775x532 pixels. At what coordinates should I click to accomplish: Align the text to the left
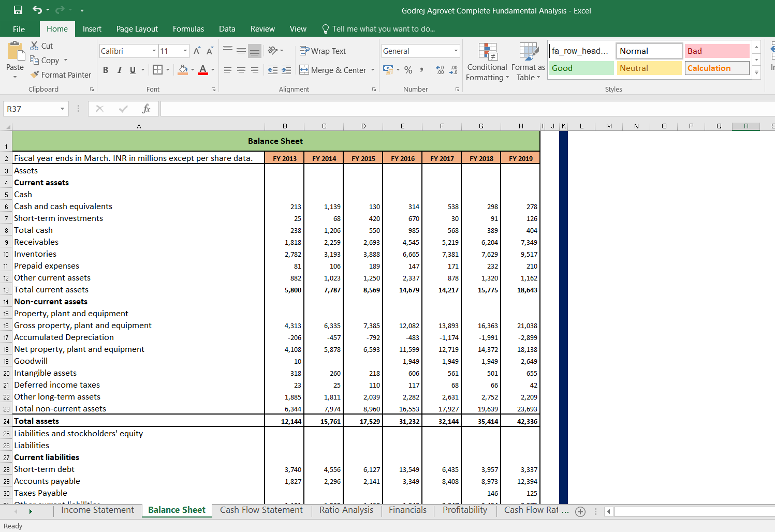(228, 70)
